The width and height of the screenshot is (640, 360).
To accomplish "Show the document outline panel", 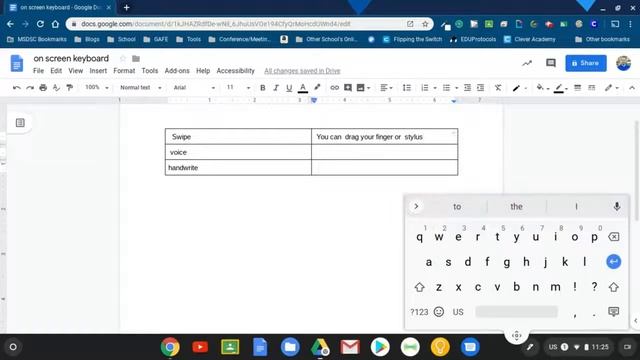I will tap(20, 122).
